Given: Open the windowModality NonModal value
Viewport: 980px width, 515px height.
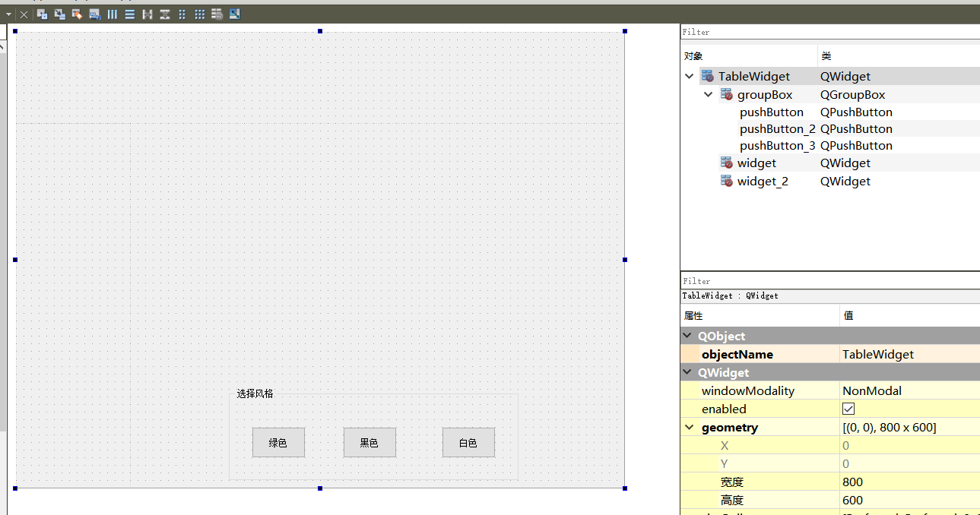Looking at the screenshot, I should (x=909, y=390).
